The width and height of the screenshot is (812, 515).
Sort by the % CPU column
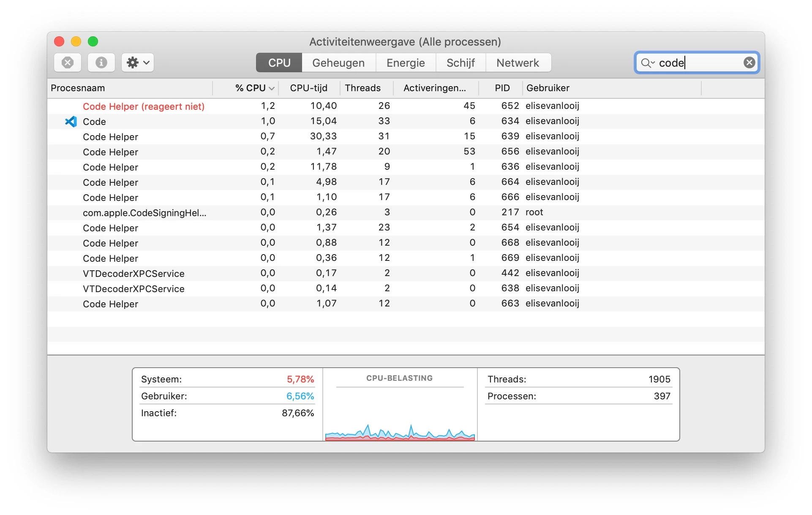(x=250, y=88)
